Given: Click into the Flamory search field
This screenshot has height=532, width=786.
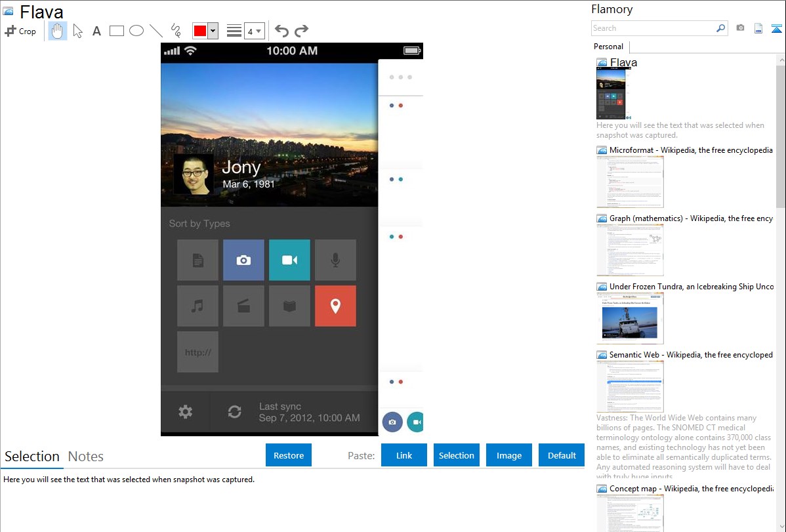Looking at the screenshot, I should point(653,28).
